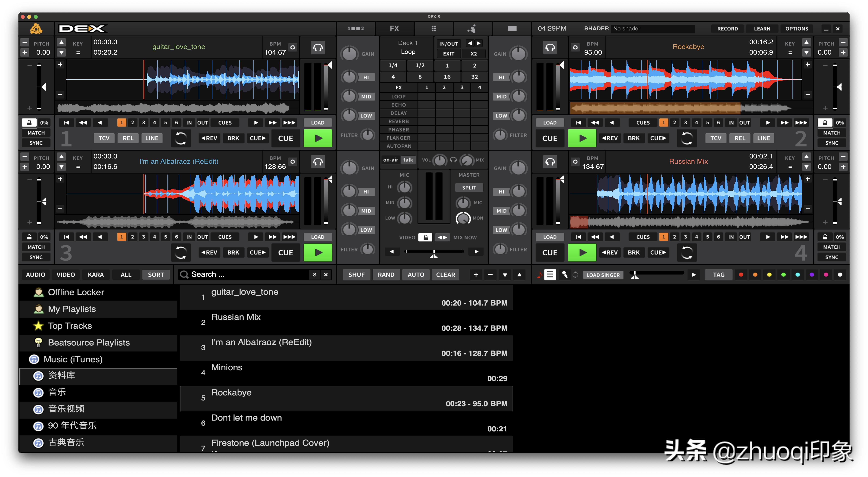Select the red tag color dot
This screenshot has height=477, width=868.
741,275
